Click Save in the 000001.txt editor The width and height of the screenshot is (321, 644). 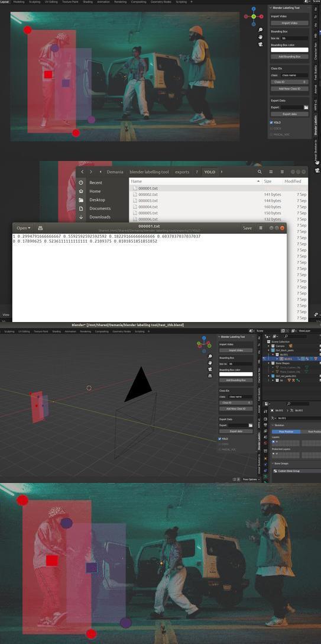247,228
